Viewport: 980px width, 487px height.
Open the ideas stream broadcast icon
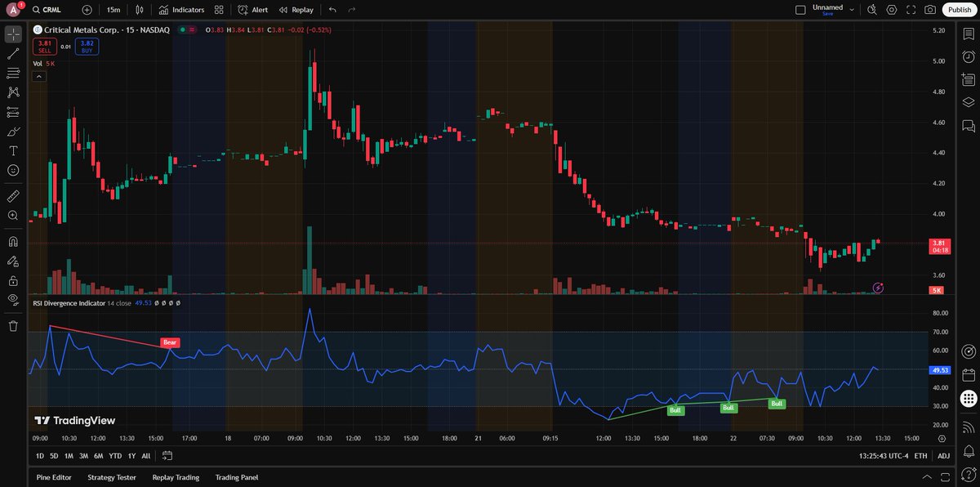tap(969, 427)
